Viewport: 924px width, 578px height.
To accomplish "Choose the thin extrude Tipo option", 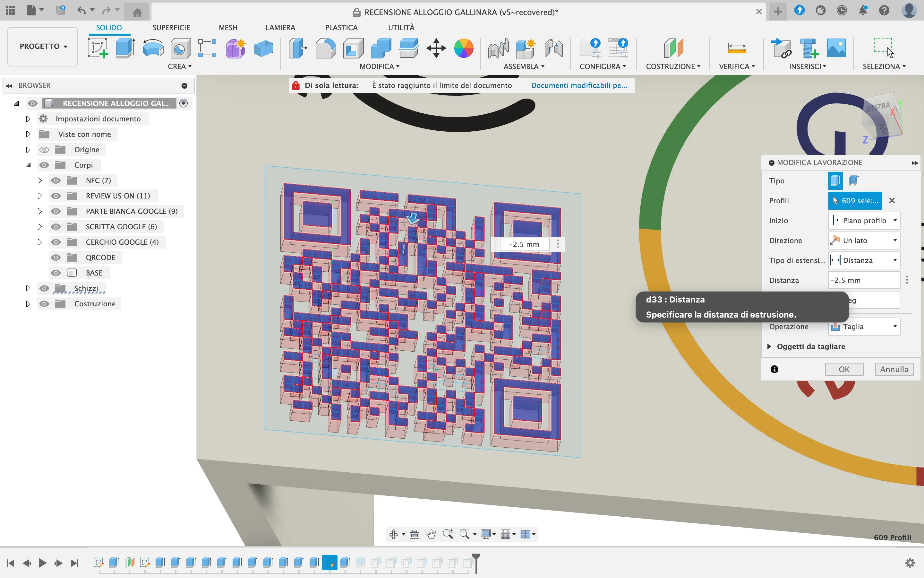I will click(x=854, y=180).
